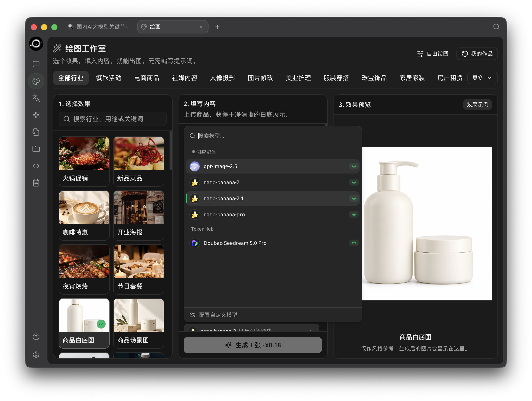Toggle the eye icon for nano-banana-2.1
The image size is (532, 401).
(x=354, y=198)
